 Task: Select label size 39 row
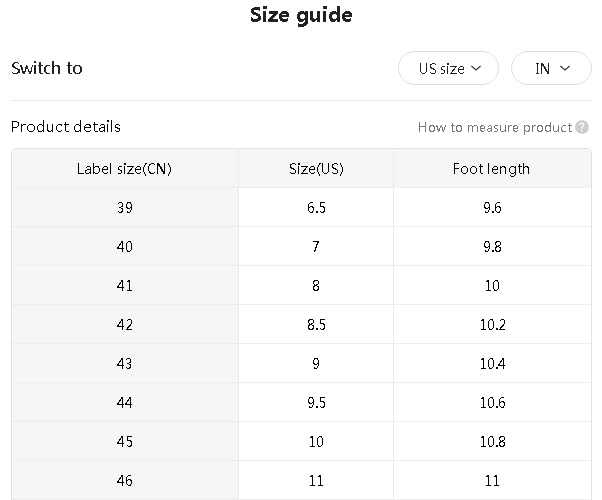[124, 208]
